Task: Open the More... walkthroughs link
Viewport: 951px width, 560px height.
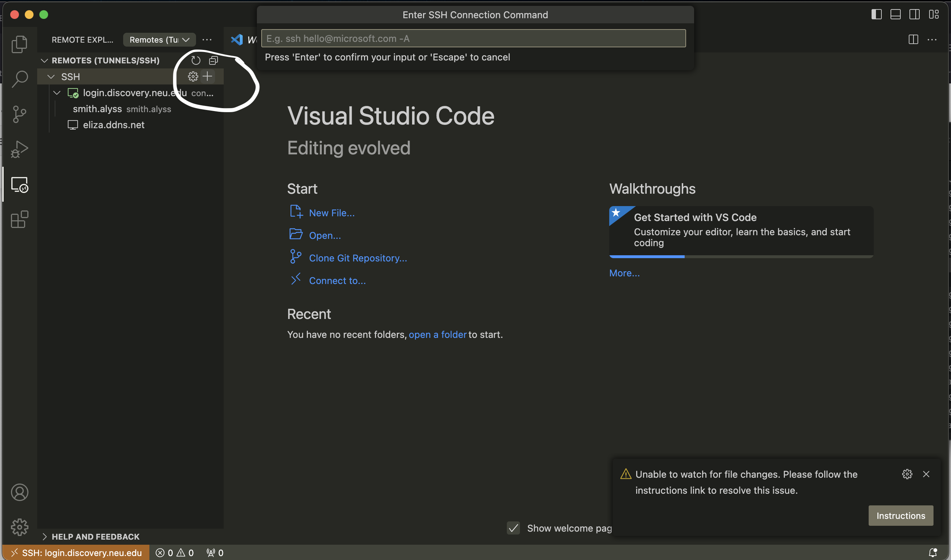Action: 624,273
